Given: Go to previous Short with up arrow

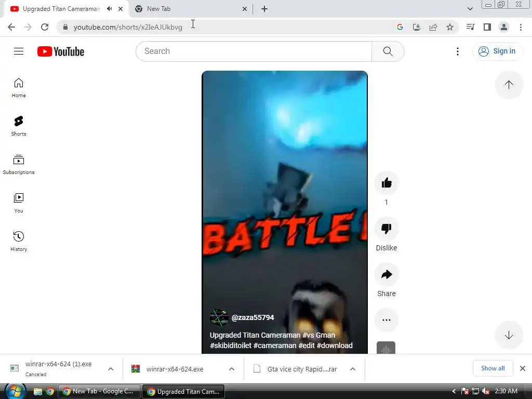Looking at the screenshot, I should click(x=509, y=85).
